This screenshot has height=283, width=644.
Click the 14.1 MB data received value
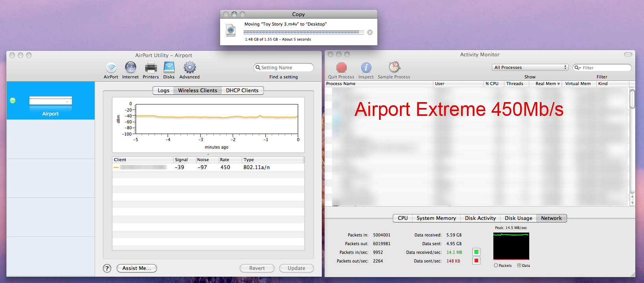[x=454, y=252]
